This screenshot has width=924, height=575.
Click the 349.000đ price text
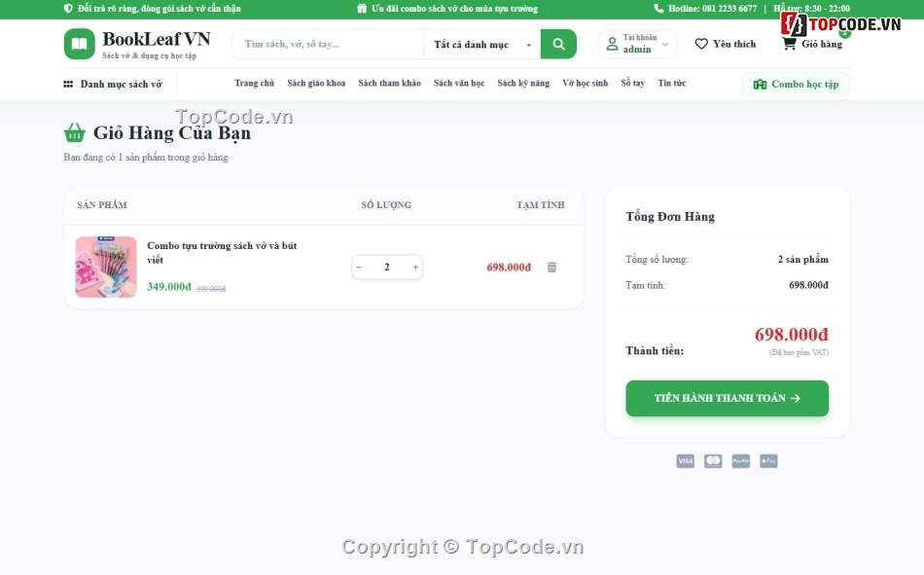[169, 287]
